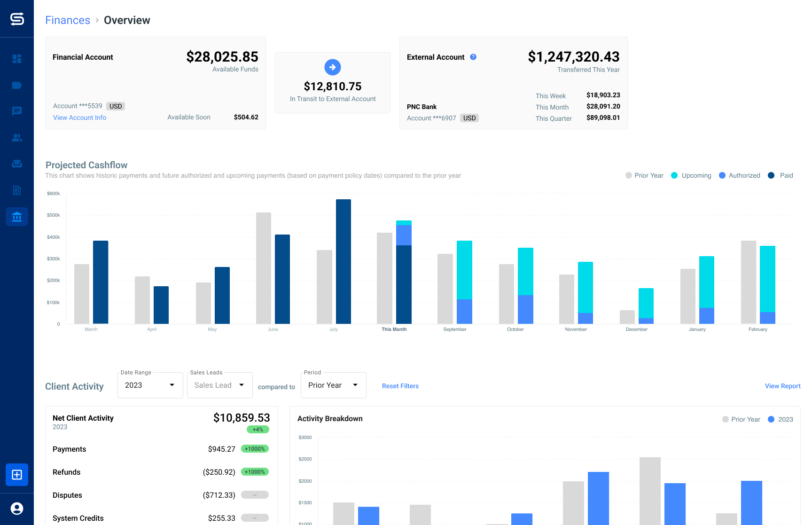The height and width of the screenshot is (525, 812).
Task: Click the Reset Filters link
Action: tap(400, 386)
